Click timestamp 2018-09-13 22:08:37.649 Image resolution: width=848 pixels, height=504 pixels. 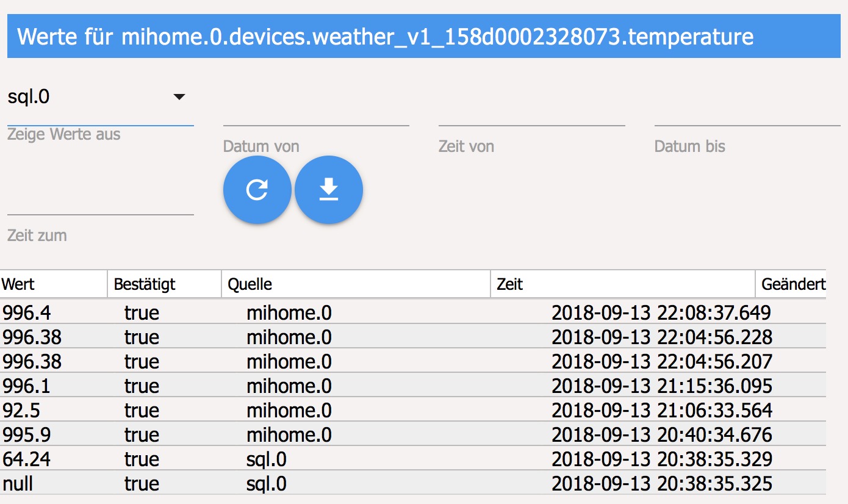(661, 312)
